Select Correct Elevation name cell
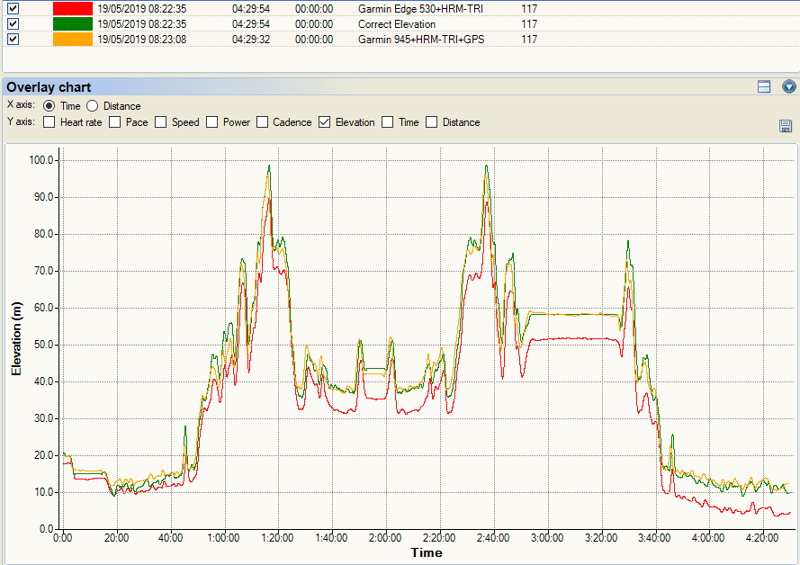800x565 pixels. click(x=396, y=24)
